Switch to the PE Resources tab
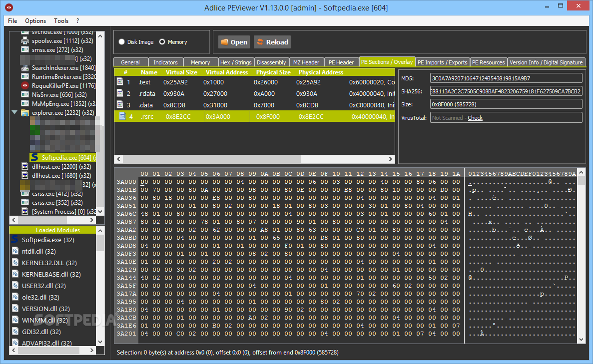The width and height of the screenshot is (593, 364). coord(488,62)
